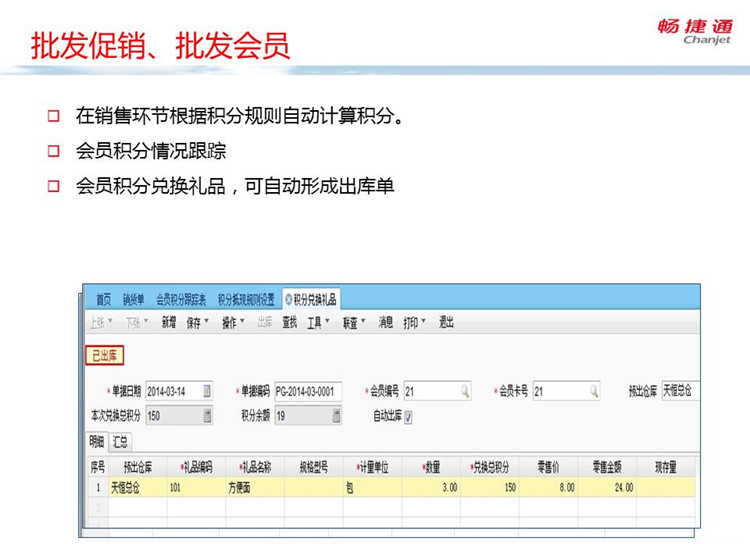Select the 零售价 cell showing 8.00
The height and width of the screenshot is (544, 750).
[549, 488]
